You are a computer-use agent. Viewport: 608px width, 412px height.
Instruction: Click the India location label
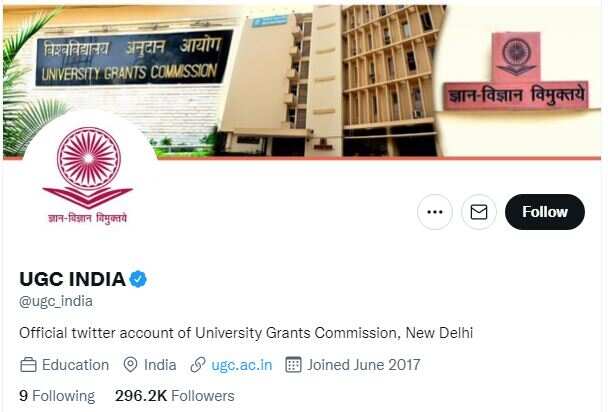tap(160, 365)
